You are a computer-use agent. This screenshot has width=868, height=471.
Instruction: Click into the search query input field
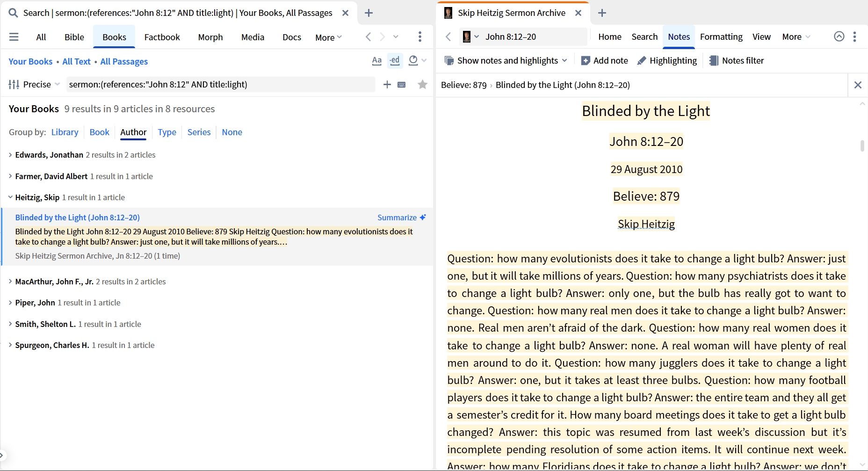[x=221, y=85]
